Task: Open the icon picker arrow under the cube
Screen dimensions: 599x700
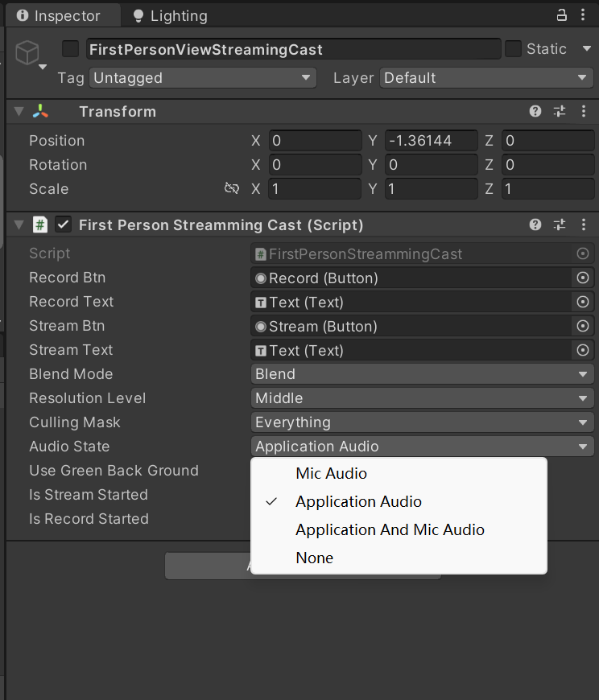Action: tap(43, 67)
